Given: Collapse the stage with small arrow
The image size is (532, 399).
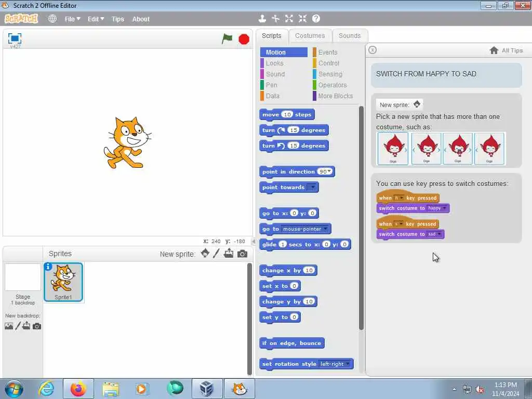Looking at the screenshot, I should [x=254, y=241].
